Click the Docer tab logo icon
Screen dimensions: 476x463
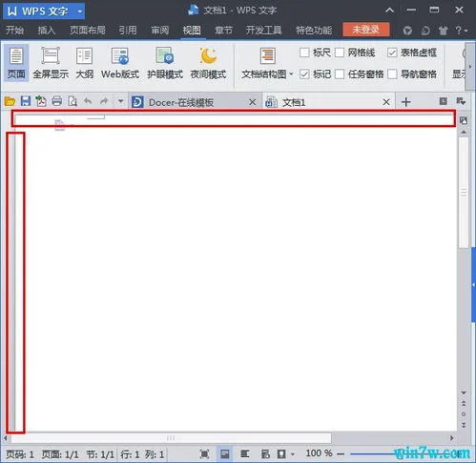point(137,102)
